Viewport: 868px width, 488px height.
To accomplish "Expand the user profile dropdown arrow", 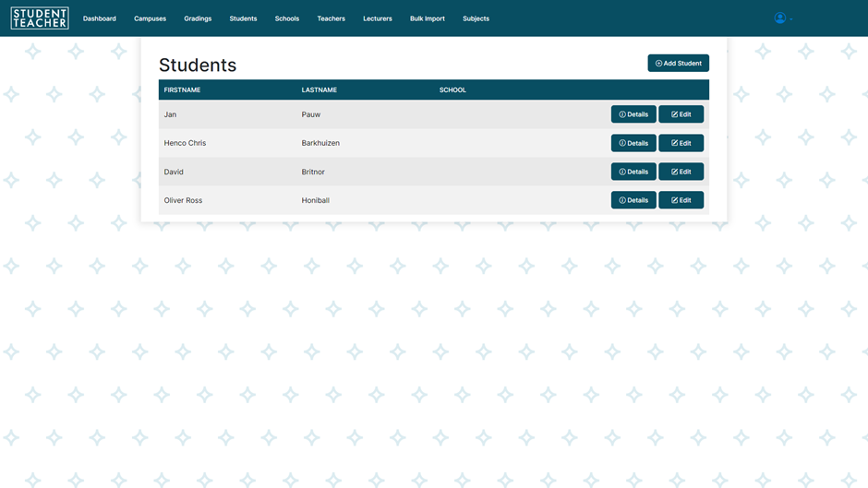I will [791, 19].
